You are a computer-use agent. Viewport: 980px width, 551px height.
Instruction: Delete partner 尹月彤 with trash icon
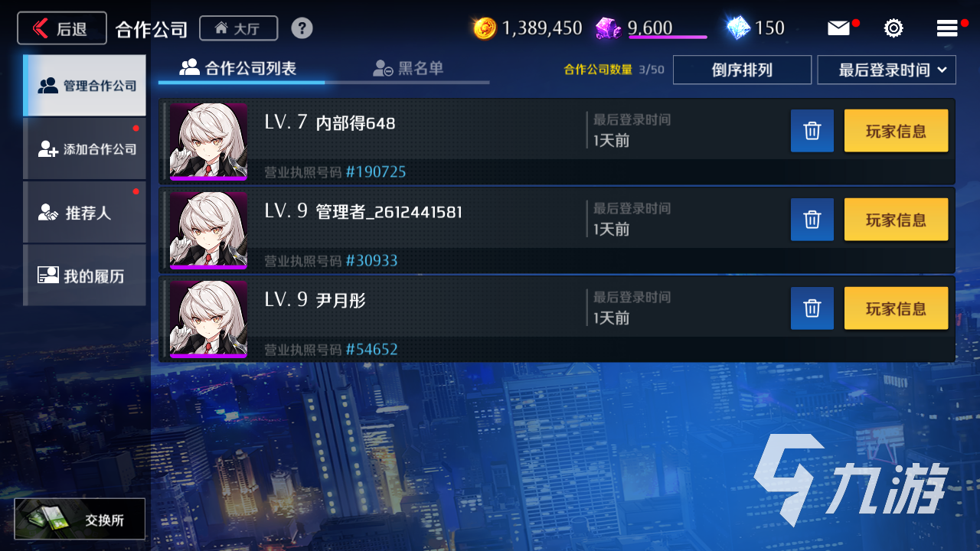coord(812,308)
